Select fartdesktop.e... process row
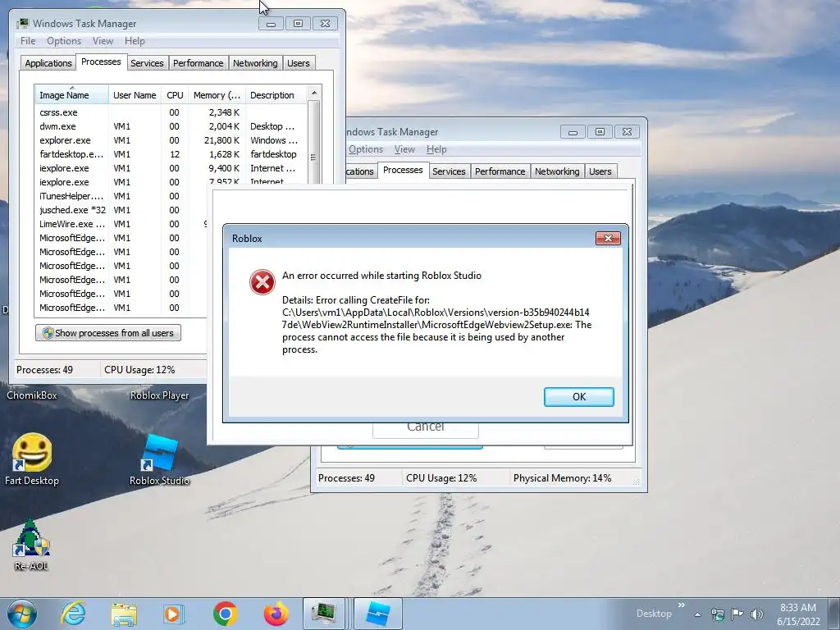The width and height of the screenshot is (840, 630). [x=171, y=154]
